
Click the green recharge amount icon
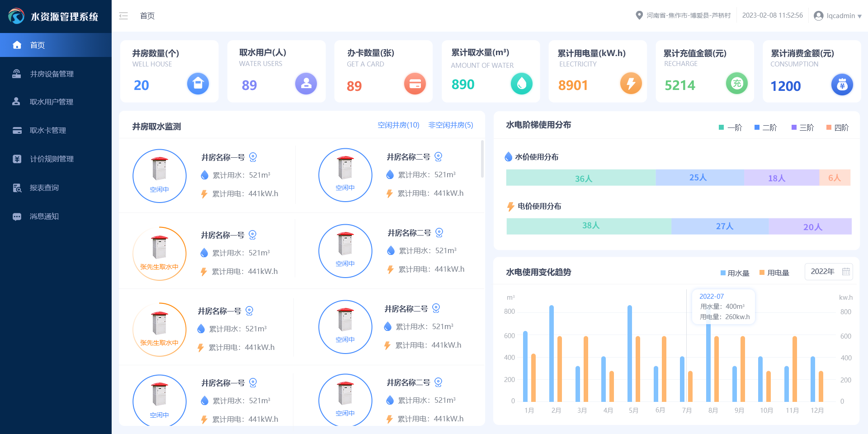[737, 84]
